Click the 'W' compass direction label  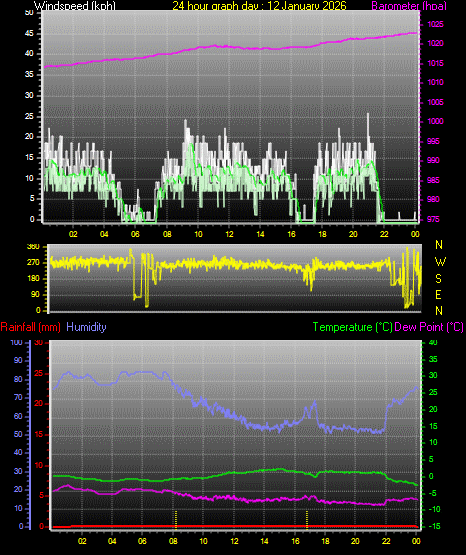[440, 262]
